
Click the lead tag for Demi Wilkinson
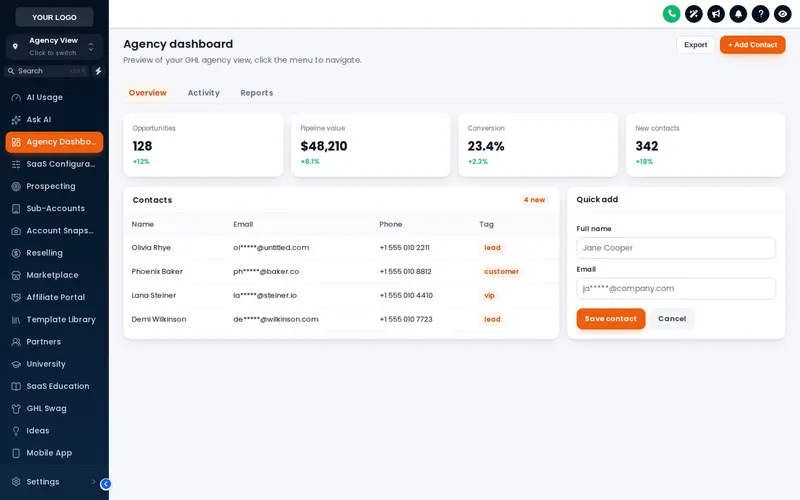coord(492,319)
